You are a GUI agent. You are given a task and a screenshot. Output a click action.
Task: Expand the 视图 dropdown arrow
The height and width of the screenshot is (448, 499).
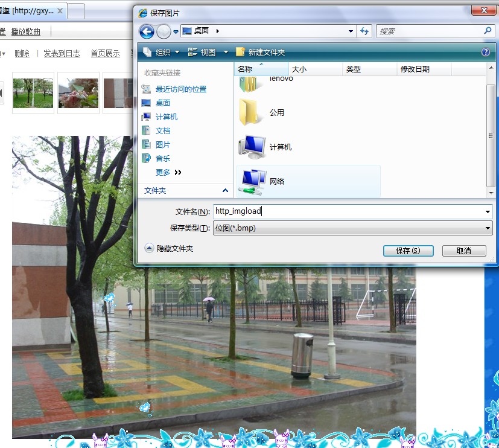(226, 52)
